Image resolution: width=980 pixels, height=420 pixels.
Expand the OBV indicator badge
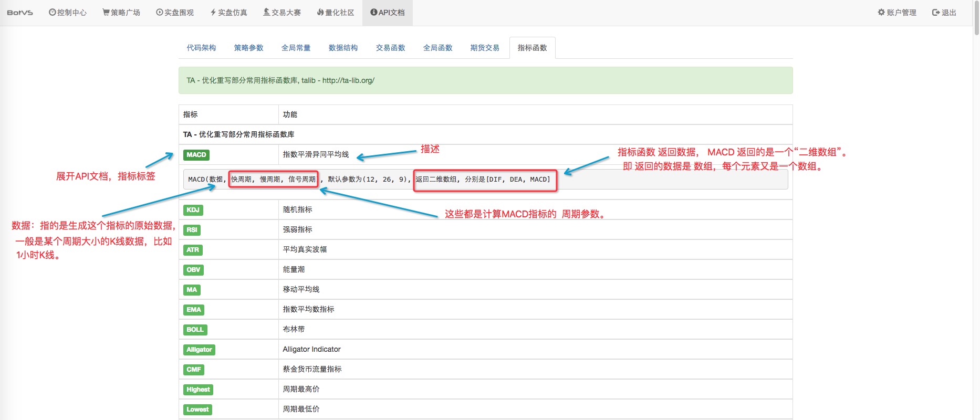(x=193, y=270)
